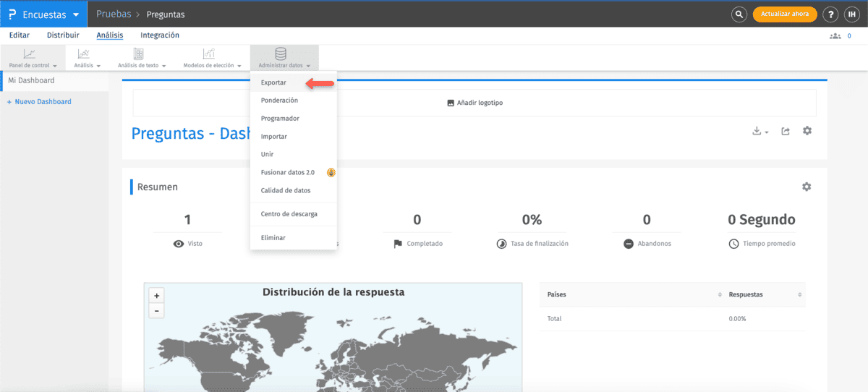868x392 pixels.
Task: Click Añadir logotipo area
Action: pyautogui.click(x=475, y=103)
